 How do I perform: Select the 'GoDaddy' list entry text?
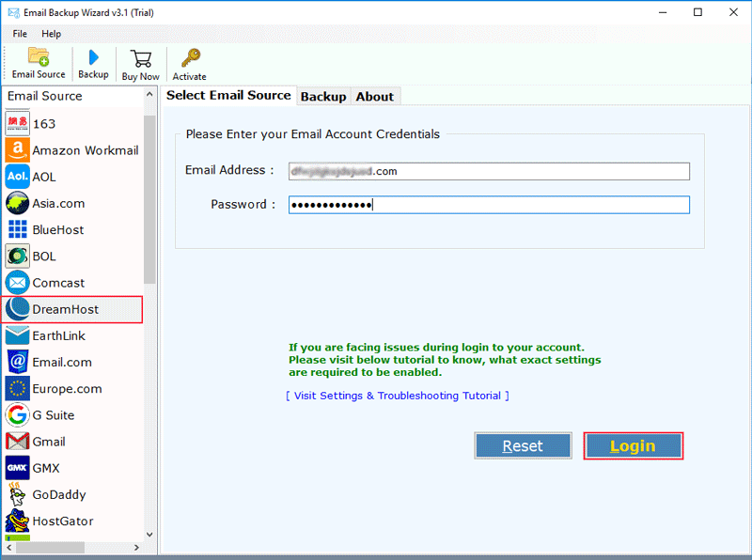[59, 495]
